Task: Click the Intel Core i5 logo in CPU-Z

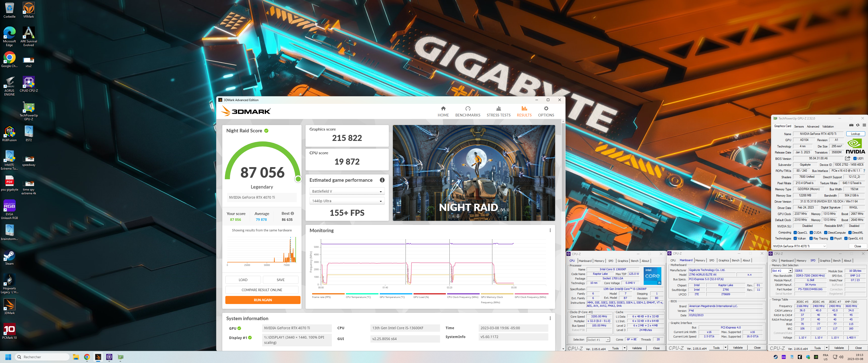Action: click(652, 276)
